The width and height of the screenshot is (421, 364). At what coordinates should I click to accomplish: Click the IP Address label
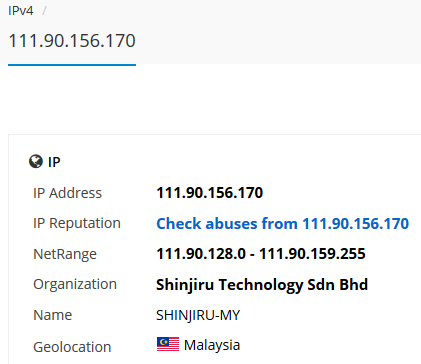67,193
